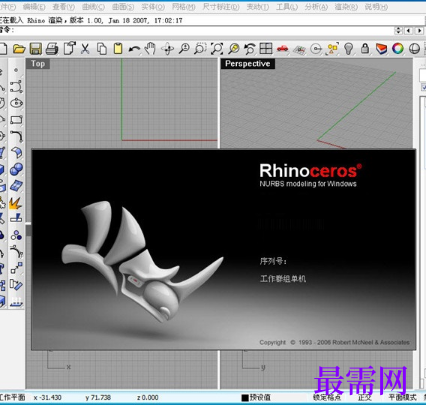
Task: Lock objects with the padlock icon
Action: point(365,49)
